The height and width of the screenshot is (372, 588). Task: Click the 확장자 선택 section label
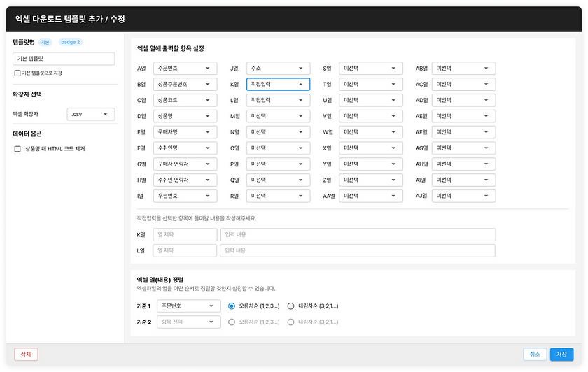(27, 94)
